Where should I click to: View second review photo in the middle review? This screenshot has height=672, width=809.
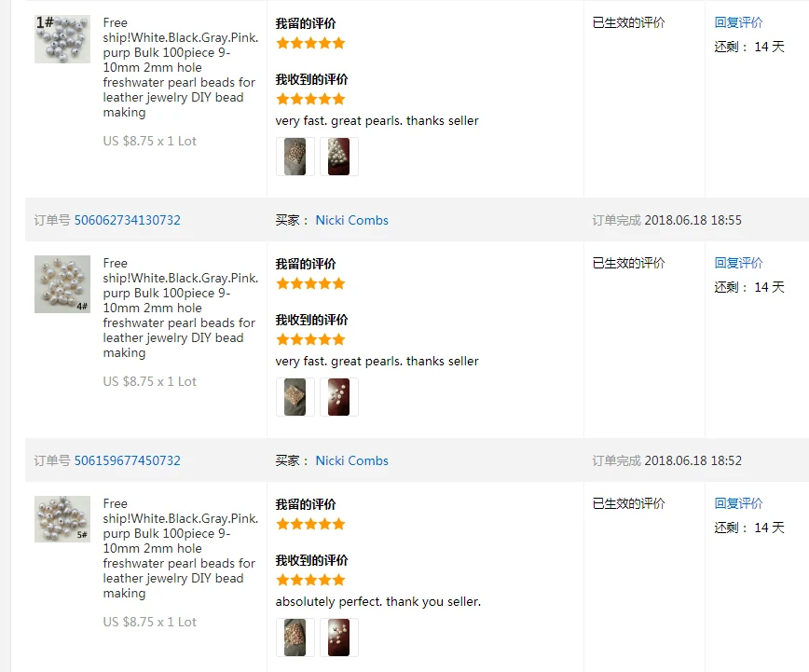coord(339,397)
